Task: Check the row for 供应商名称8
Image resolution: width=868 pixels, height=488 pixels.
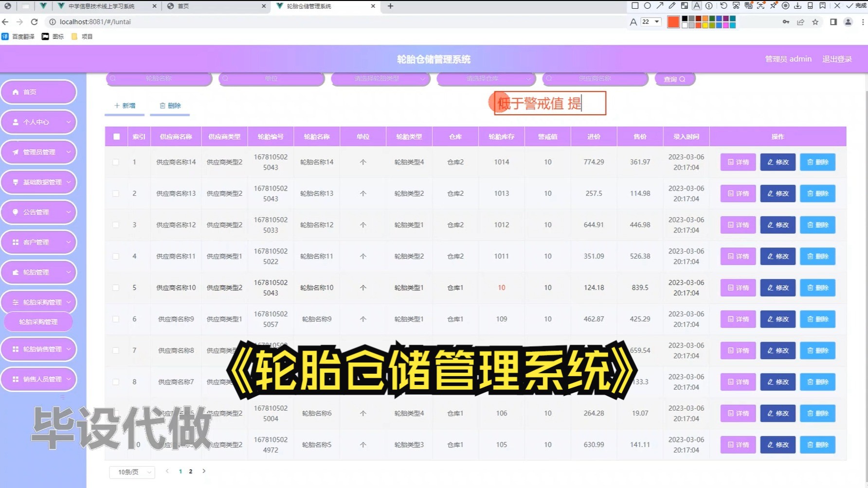Action: pos(116,350)
